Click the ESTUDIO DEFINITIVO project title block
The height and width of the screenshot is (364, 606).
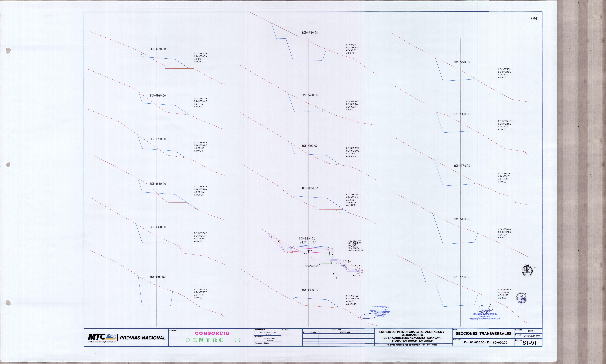point(412,336)
